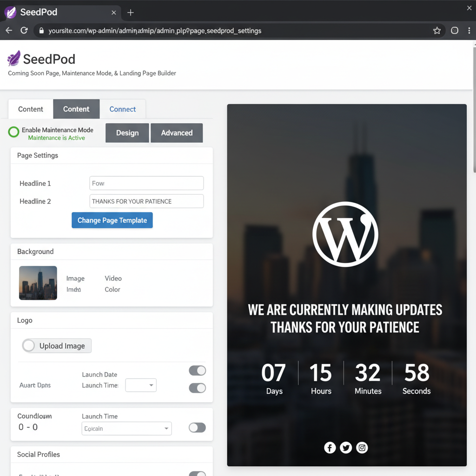Toggle the Launch Date switch
The image size is (476, 476).
coord(197,370)
